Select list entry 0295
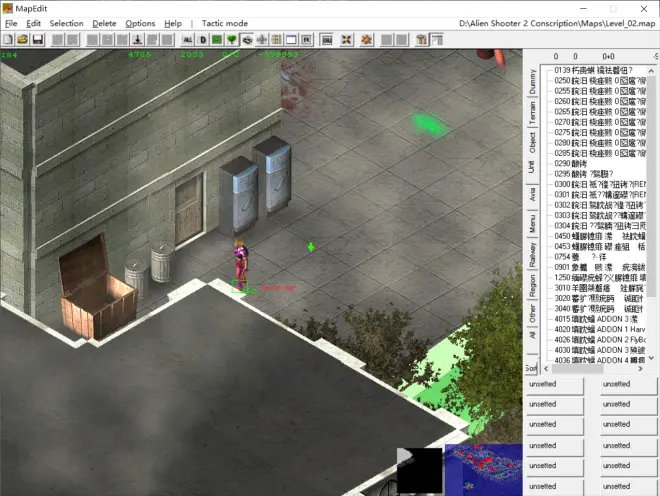Screen dimensions: 660x496 [584, 174]
